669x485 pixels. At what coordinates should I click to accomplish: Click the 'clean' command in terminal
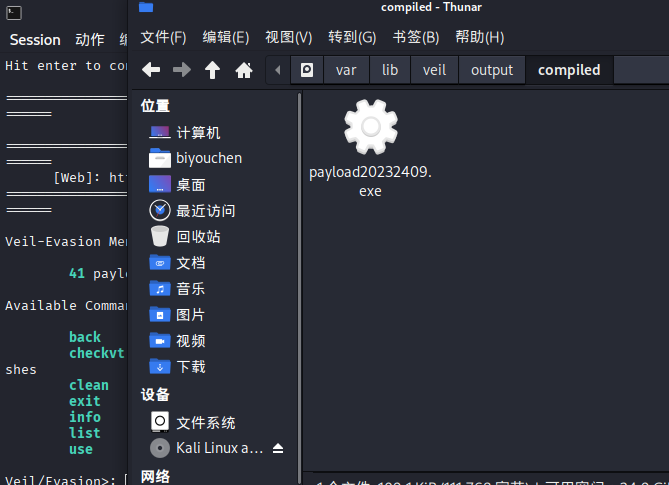click(89, 385)
